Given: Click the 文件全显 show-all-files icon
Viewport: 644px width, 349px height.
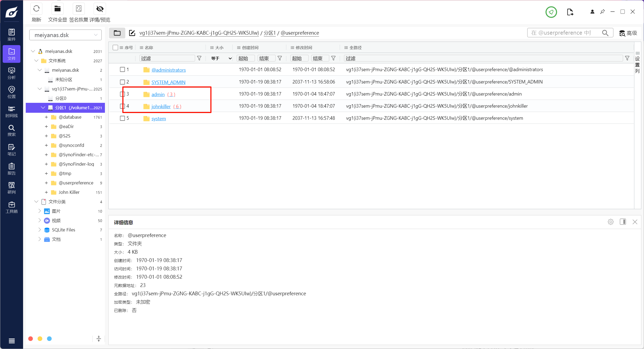Looking at the screenshot, I should click(57, 9).
